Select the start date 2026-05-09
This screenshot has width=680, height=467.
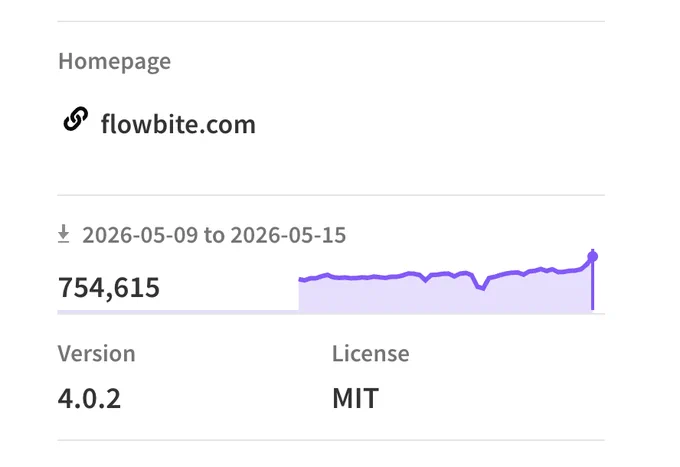click(140, 235)
